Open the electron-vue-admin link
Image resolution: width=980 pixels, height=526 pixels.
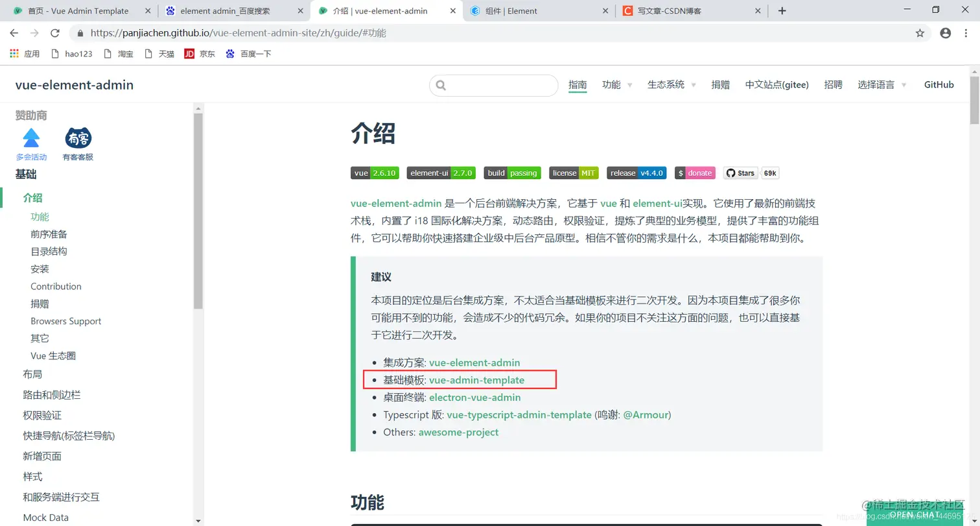coord(474,398)
